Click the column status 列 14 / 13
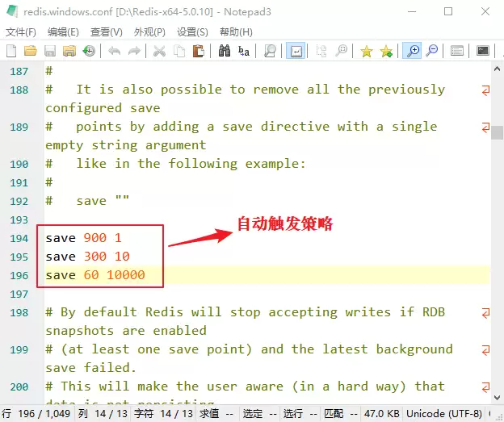This screenshot has width=504, height=422. point(103,414)
